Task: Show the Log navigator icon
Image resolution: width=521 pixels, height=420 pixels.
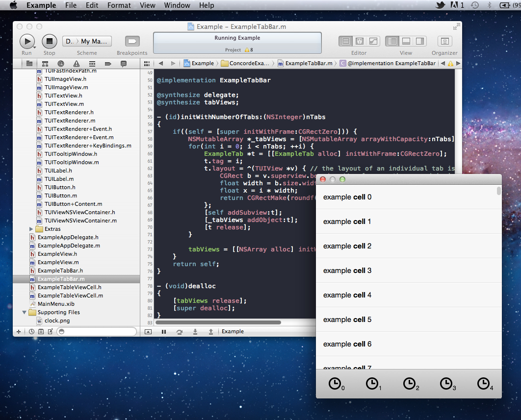Action: (123, 63)
